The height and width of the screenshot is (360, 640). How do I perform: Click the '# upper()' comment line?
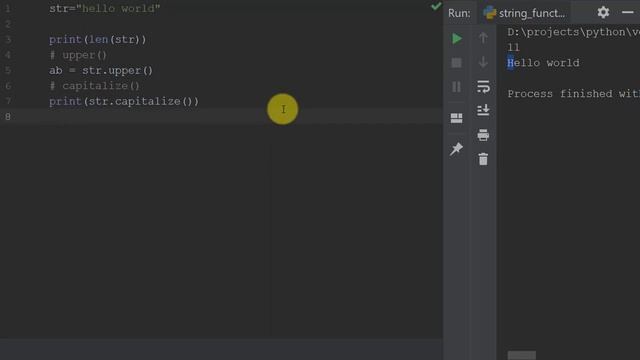tap(78, 55)
